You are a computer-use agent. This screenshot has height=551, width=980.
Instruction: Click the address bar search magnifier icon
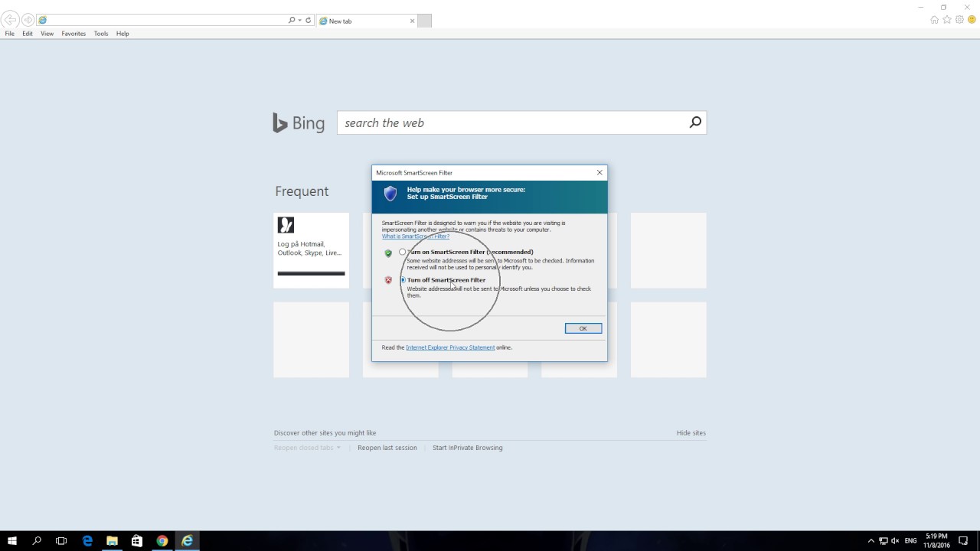coord(292,20)
